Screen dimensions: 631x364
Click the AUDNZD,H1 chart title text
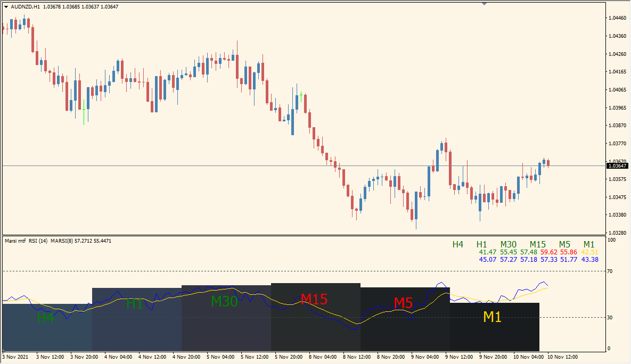26,7
